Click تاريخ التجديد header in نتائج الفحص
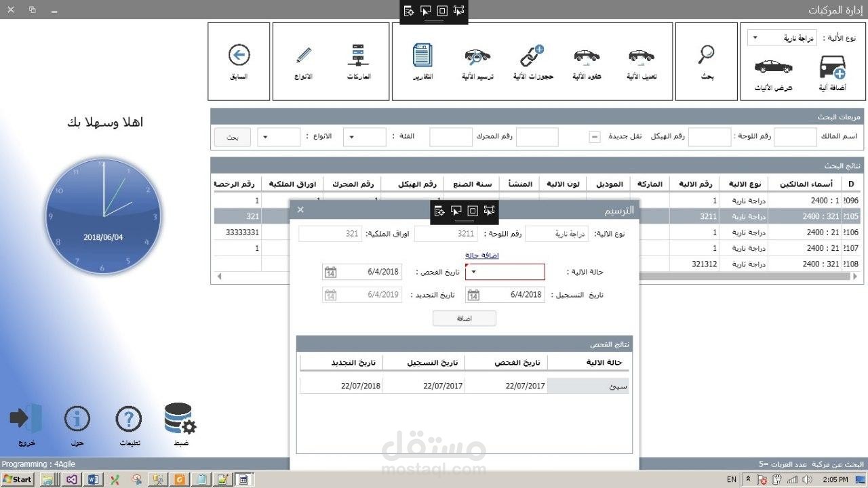Viewport: 868px width, 488px height. [x=341, y=363]
